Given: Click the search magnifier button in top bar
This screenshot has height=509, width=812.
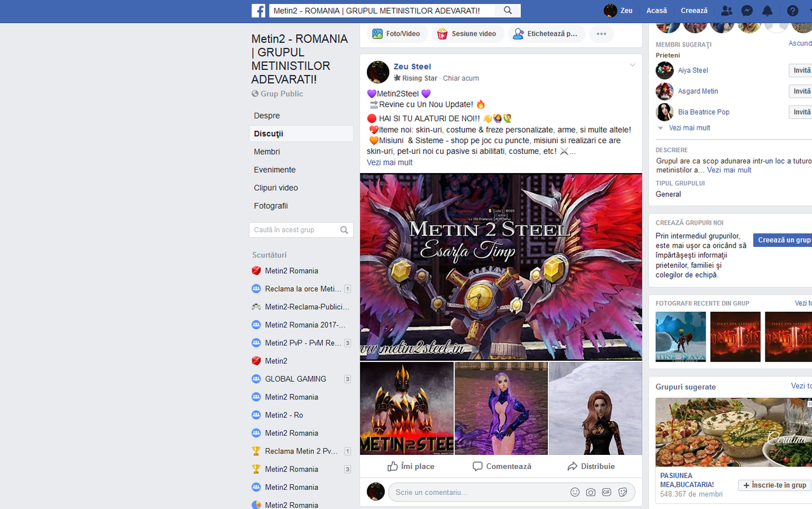Looking at the screenshot, I should [508, 11].
